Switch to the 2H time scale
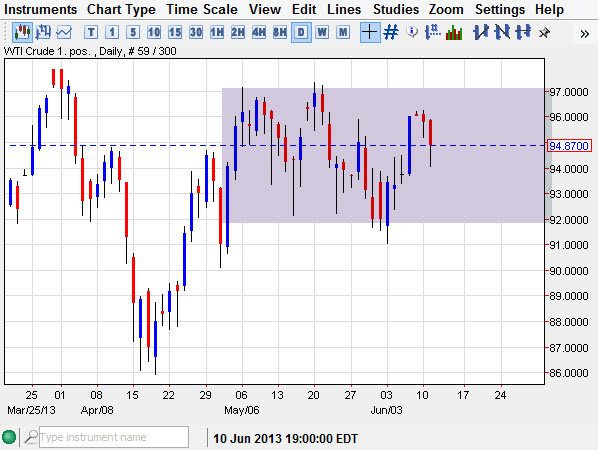 pos(238,32)
